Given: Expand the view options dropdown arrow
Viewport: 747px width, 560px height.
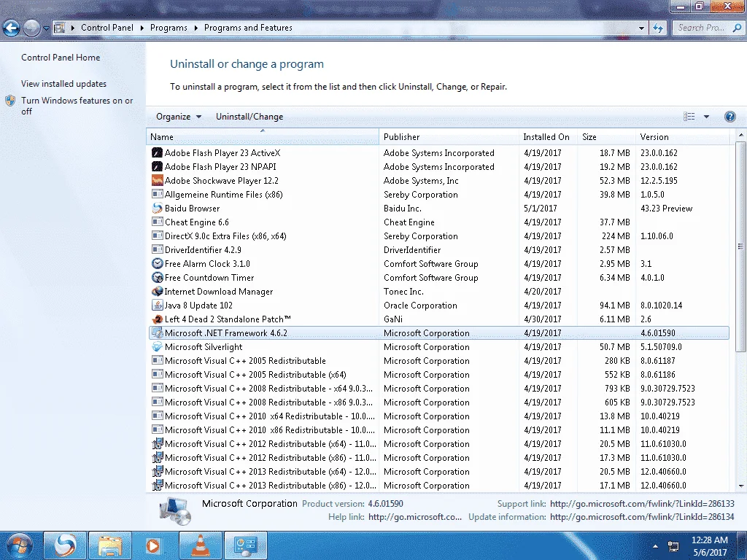Looking at the screenshot, I should click(x=706, y=117).
